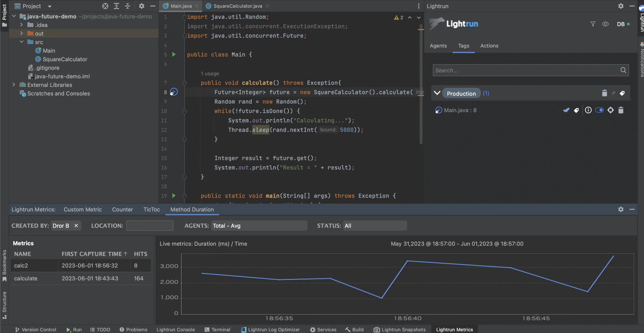Screen dimensions: 644x333
Task: Open the Lightrun filter funnel icon
Action: coord(593,24)
